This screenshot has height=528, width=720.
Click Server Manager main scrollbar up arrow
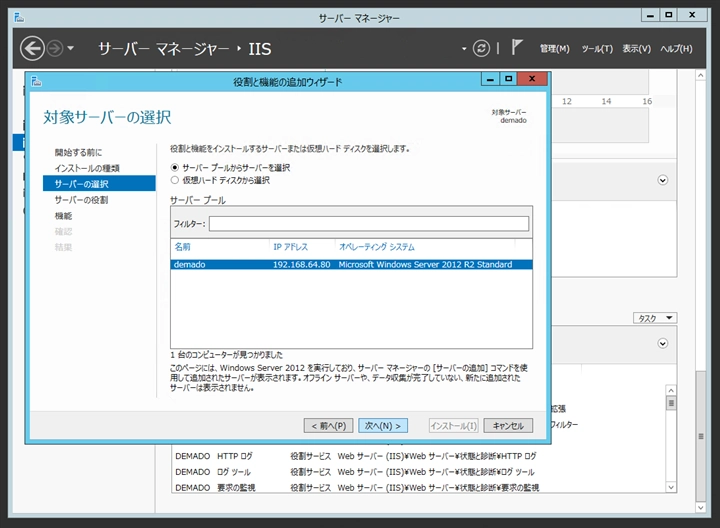coord(700,75)
